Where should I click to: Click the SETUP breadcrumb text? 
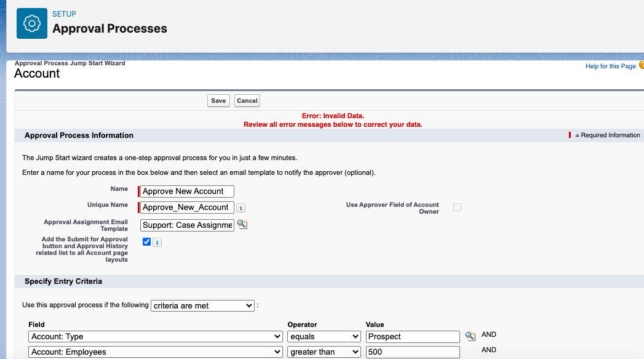(x=64, y=14)
